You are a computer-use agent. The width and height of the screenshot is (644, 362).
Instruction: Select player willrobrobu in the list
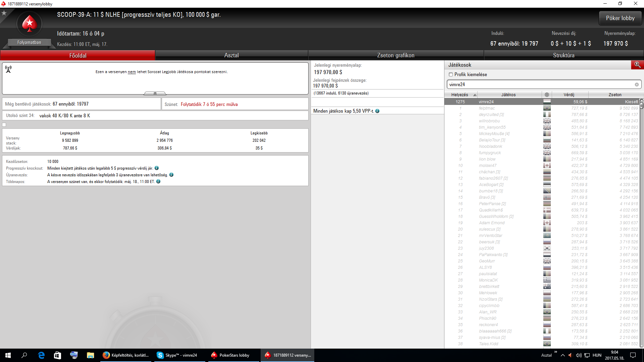tap(542, 121)
